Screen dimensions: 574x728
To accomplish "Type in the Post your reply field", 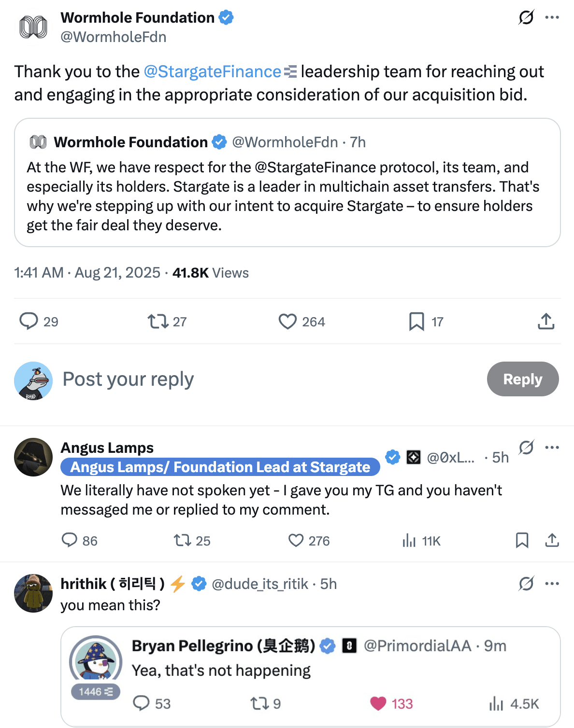I will coord(242,379).
